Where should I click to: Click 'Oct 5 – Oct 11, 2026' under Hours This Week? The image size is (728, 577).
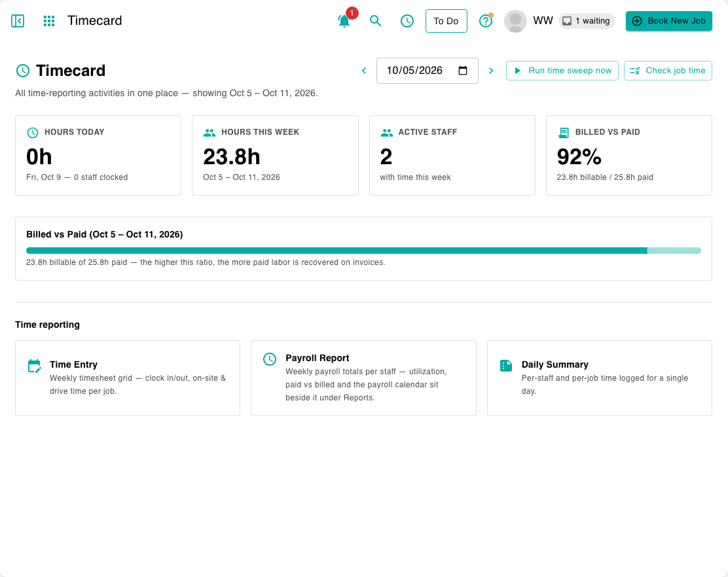[242, 177]
